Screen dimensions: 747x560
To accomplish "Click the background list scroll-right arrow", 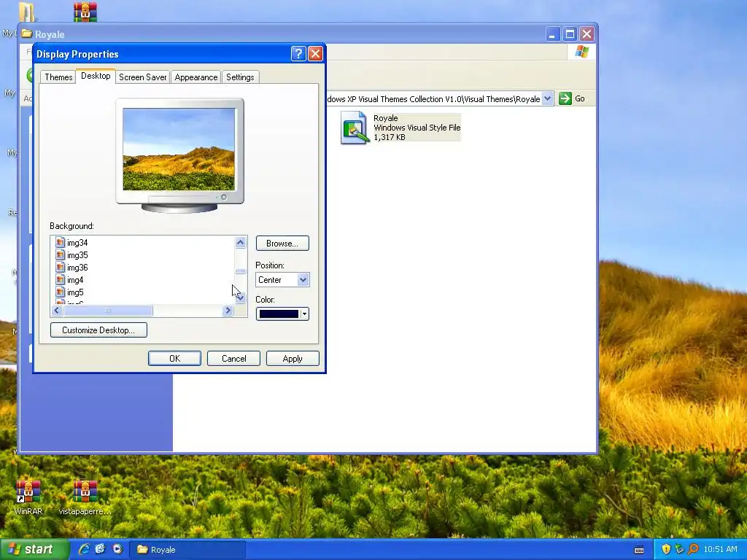I will (228, 311).
